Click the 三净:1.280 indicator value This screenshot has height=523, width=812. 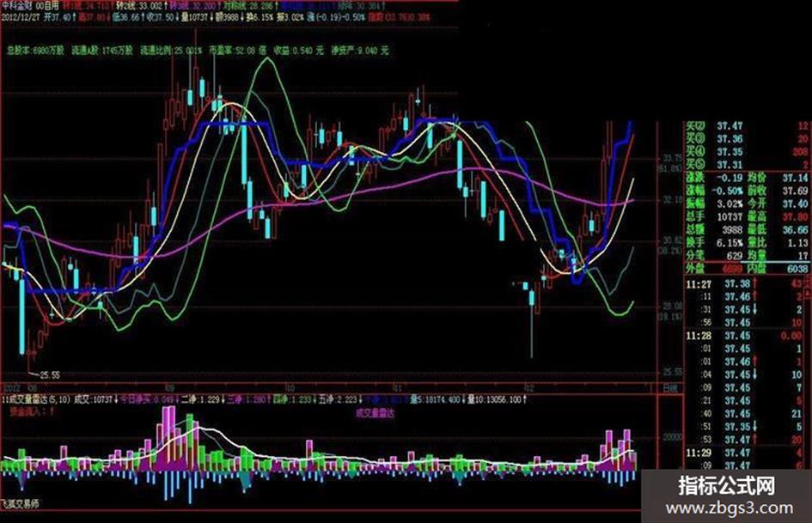pyautogui.click(x=249, y=399)
